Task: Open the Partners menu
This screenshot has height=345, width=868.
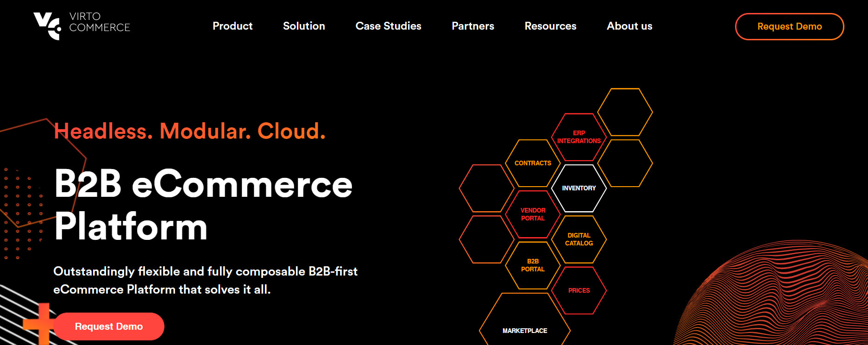Action: [x=472, y=26]
